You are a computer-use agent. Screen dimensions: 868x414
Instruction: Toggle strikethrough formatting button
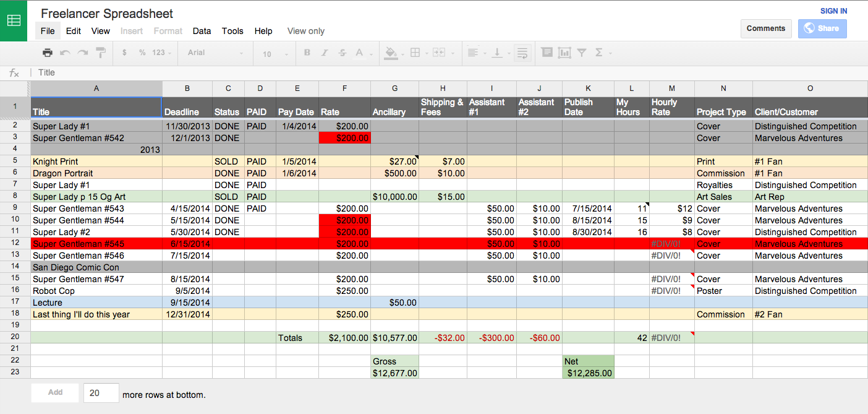coord(343,53)
